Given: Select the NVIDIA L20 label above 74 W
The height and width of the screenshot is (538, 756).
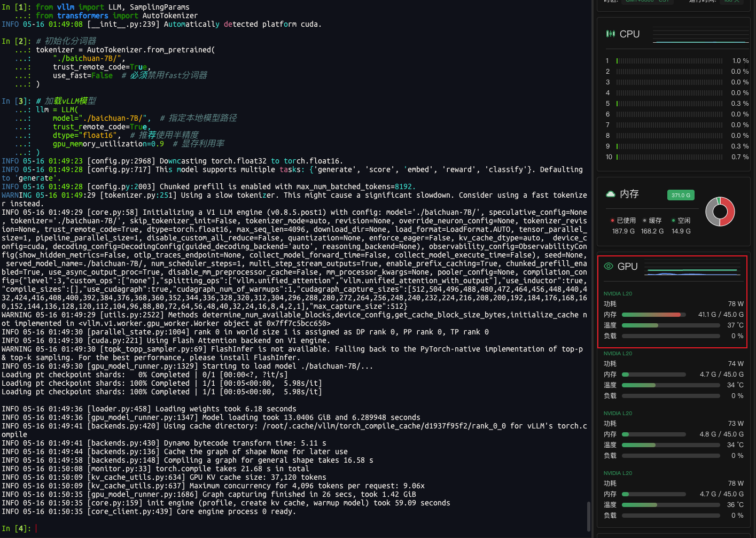Looking at the screenshot, I should coord(618,354).
